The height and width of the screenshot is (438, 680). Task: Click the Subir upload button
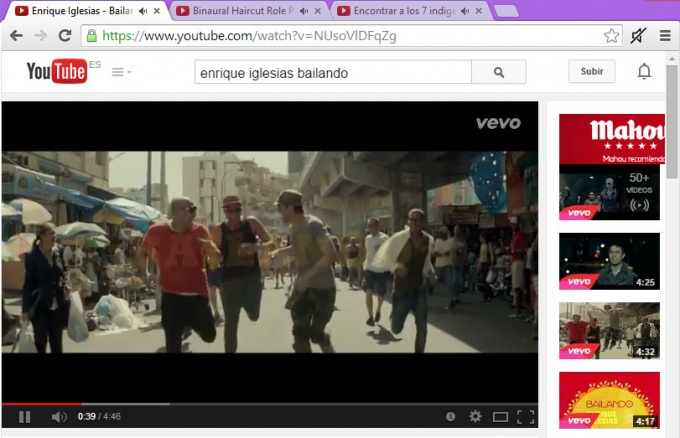point(592,72)
